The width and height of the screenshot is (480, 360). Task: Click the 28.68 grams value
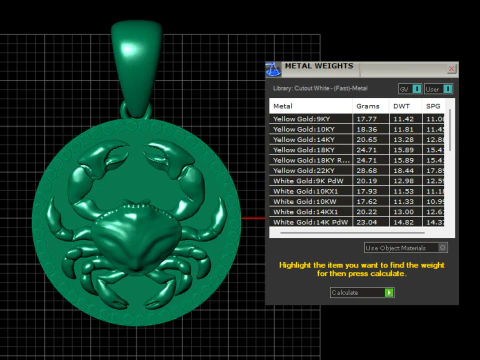coord(367,171)
